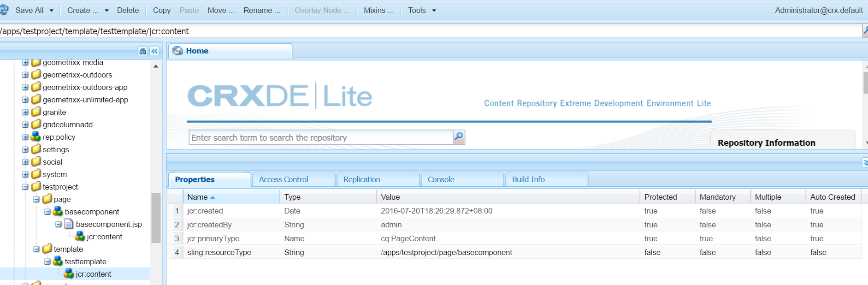This screenshot has width=868, height=285.
Task: Click the Protected column header
Action: click(667, 197)
